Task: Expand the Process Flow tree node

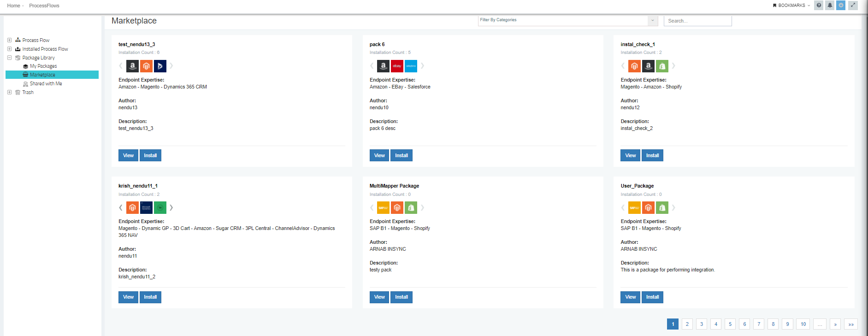Action: [x=9, y=40]
